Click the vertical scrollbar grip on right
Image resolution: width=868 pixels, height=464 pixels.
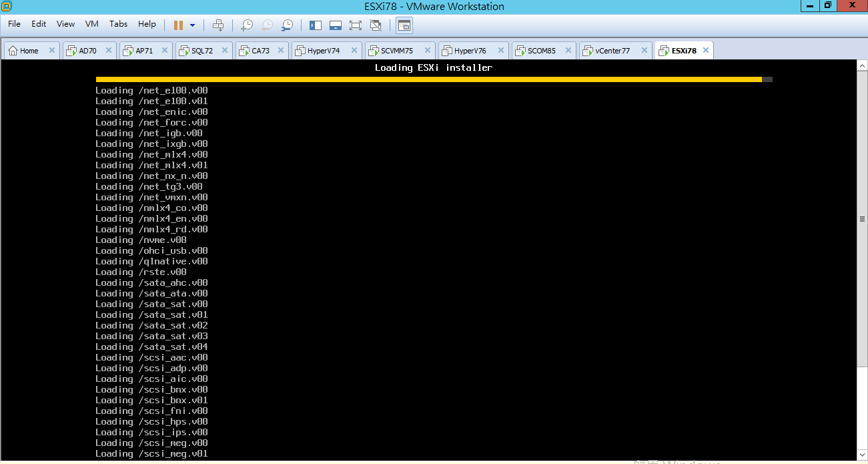pyautogui.click(x=862, y=219)
